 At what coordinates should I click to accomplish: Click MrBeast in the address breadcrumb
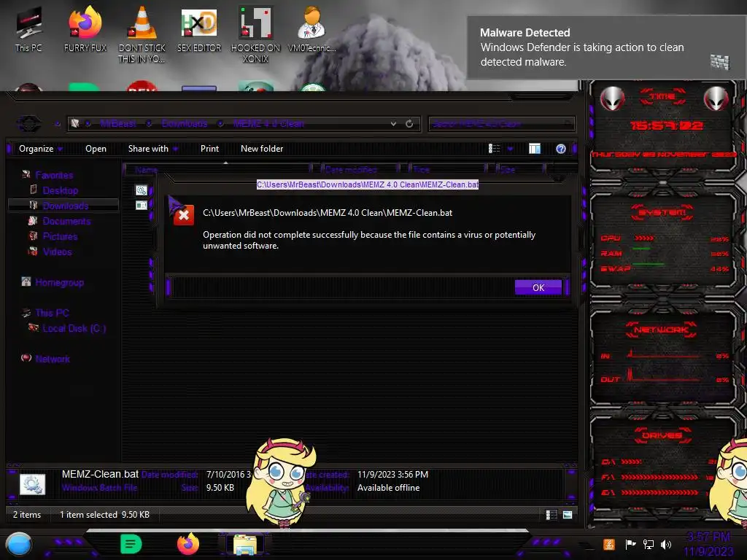click(x=118, y=124)
